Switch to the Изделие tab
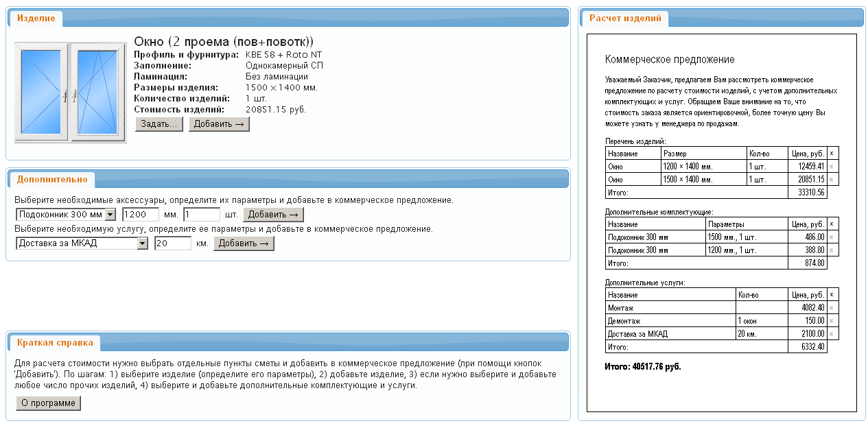The height and width of the screenshot is (430, 868). tap(36, 19)
